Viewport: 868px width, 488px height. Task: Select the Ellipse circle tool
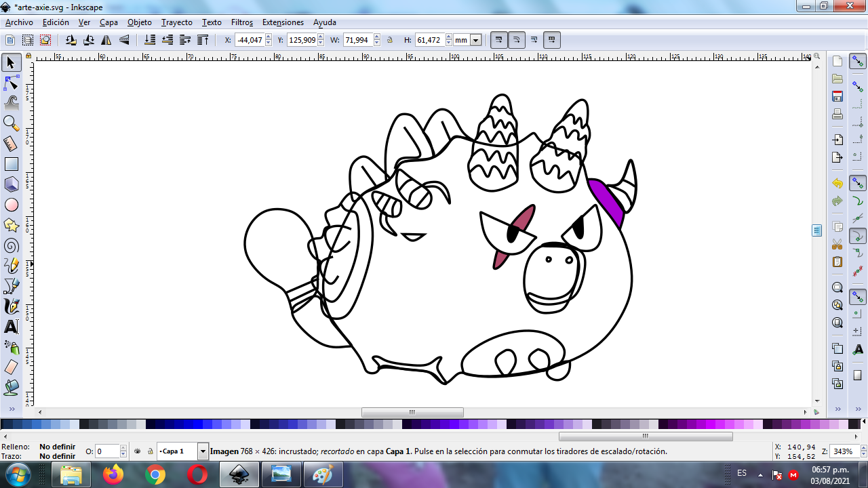tap(11, 205)
